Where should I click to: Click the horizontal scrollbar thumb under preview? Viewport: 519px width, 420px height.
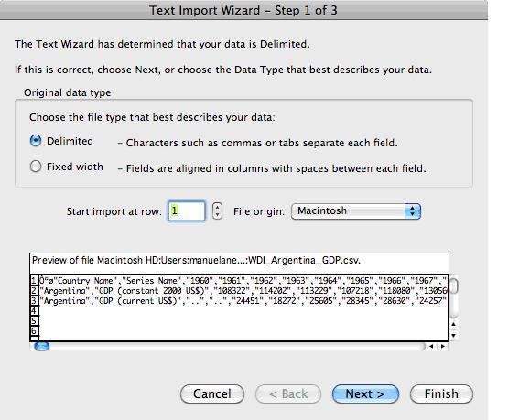42,346
